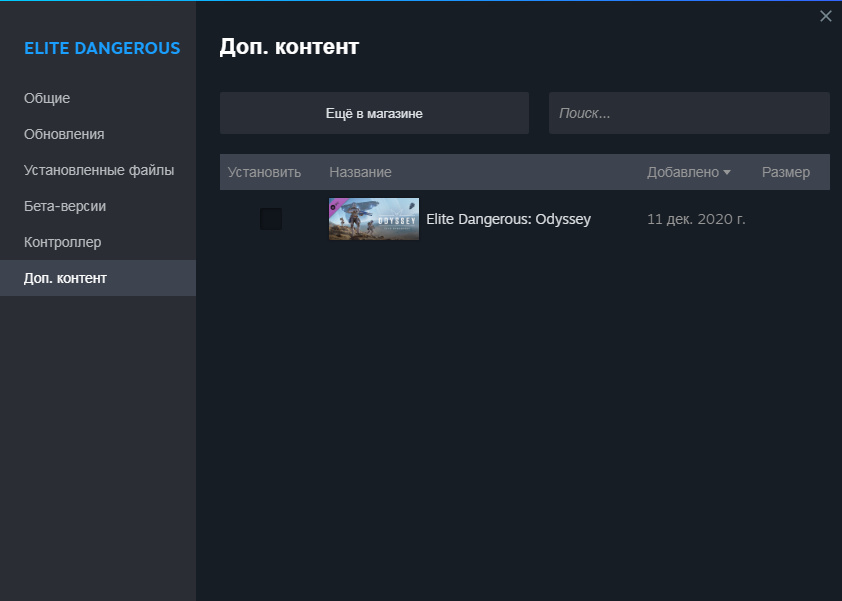842x601 pixels.
Task: Select the Доп. контент sidebar tab
Action: tap(98, 278)
